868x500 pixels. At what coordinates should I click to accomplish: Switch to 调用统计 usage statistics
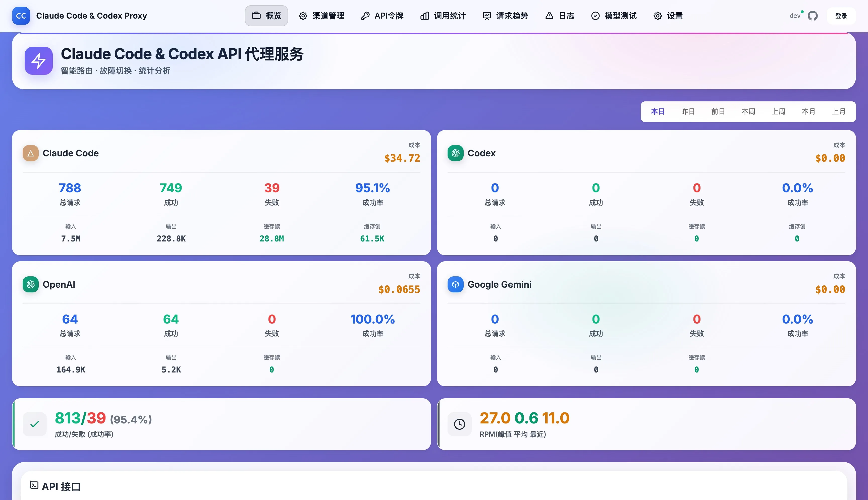point(443,16)
